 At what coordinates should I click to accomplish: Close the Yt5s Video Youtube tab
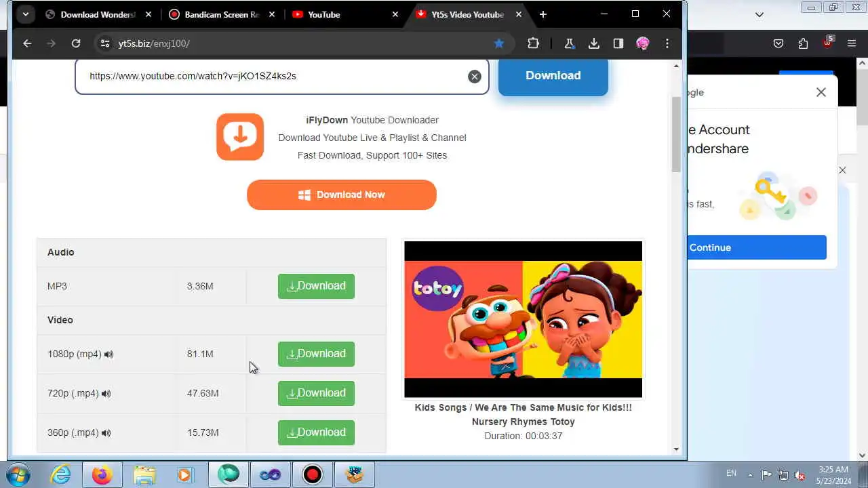click(x=519, y=14)
